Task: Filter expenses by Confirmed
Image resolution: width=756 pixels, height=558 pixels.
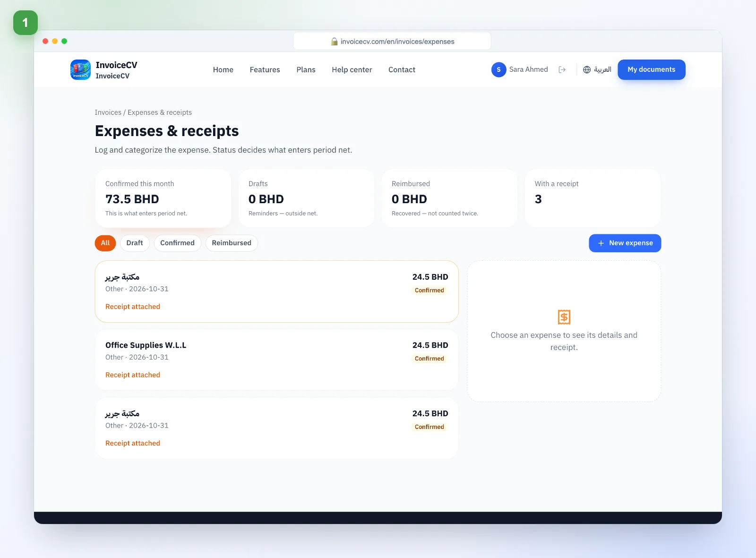Action: point(177,243)
